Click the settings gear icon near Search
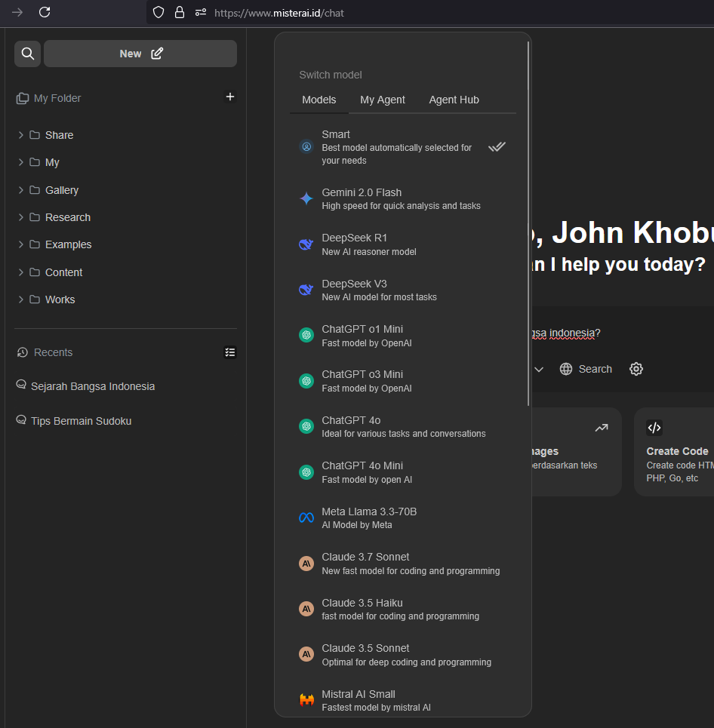The width and height of the screenshot is (714, 728). (x=636, y=369)
